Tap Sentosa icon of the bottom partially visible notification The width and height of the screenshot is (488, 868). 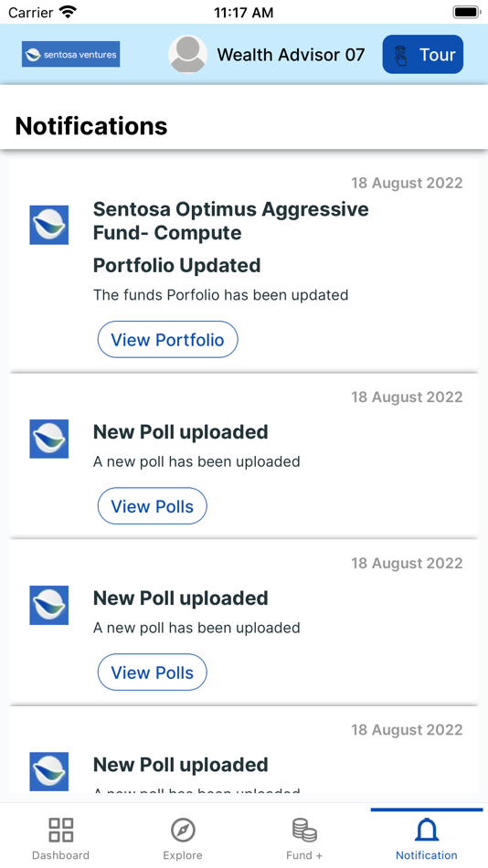(x=49, y=771)
